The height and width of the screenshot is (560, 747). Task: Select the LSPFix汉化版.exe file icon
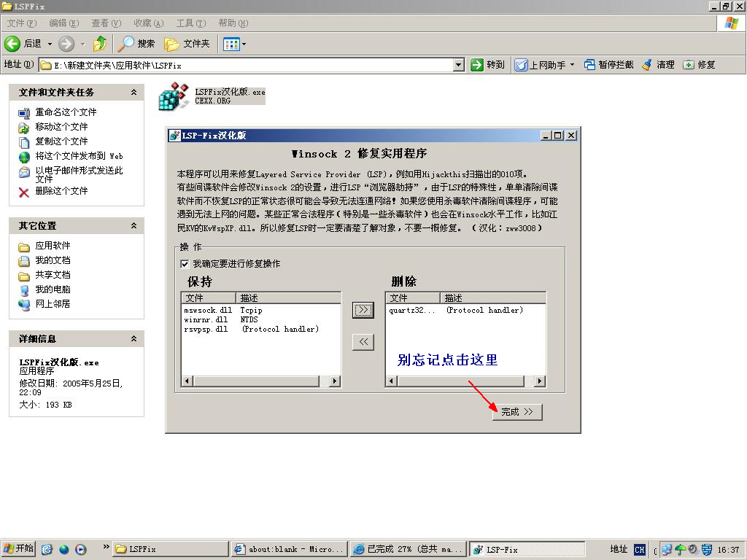click(174, 96)
